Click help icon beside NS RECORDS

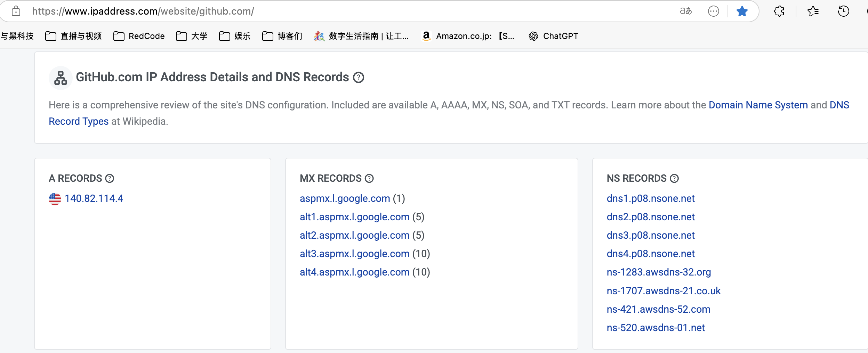(674, 179)
